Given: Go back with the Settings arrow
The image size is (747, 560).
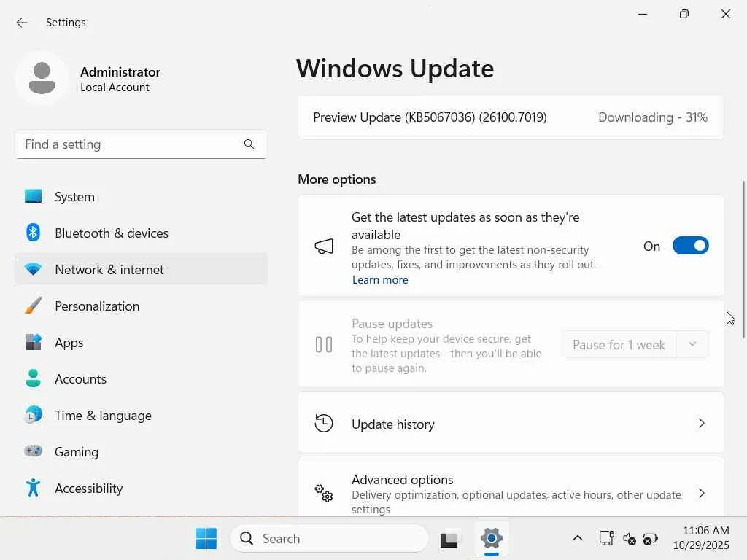Looking at the screenshot, I should tap(21, 23).
